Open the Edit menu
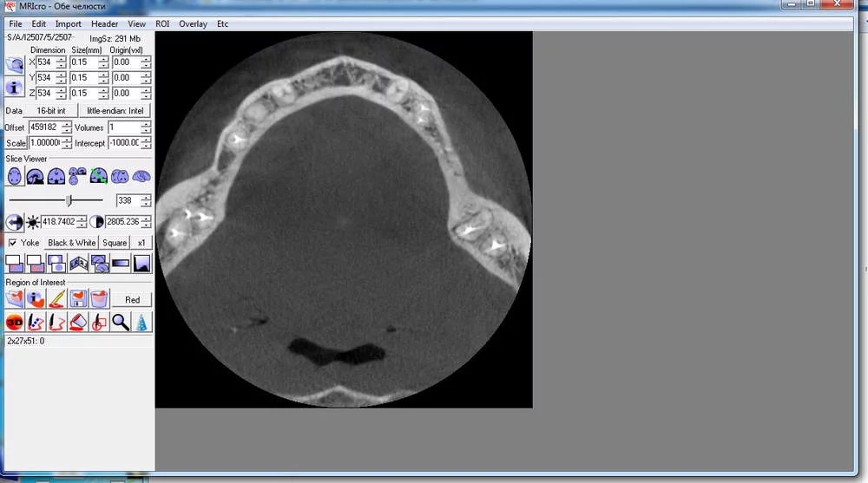Screen dimensions: 868x483 pos(39,23)
